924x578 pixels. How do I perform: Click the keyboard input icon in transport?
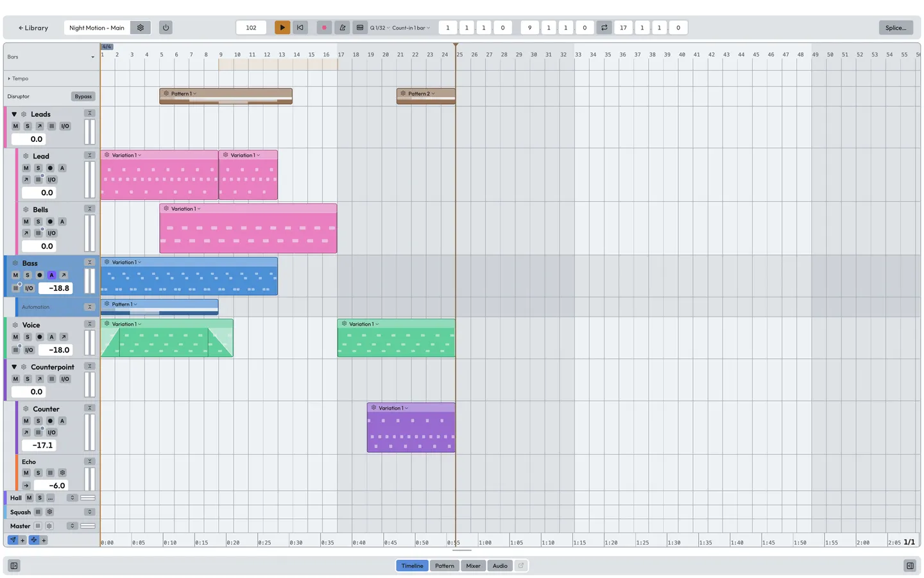tap(360, 28)
